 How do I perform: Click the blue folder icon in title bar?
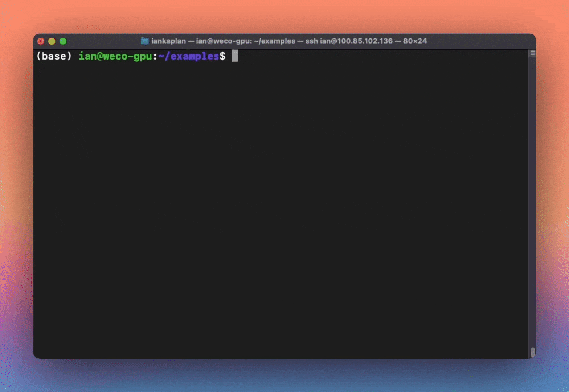tap(145, 41)
